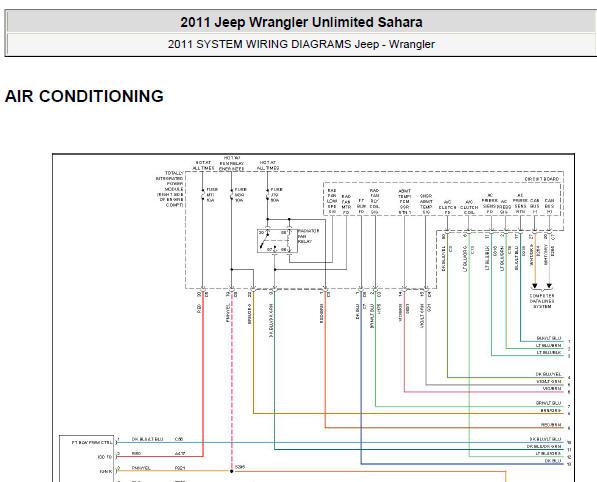The width and height of the screenshot is (597, 482).
Task: Click the 'DK BLU/YEL' wire label
Action: (x=548, y=374)
